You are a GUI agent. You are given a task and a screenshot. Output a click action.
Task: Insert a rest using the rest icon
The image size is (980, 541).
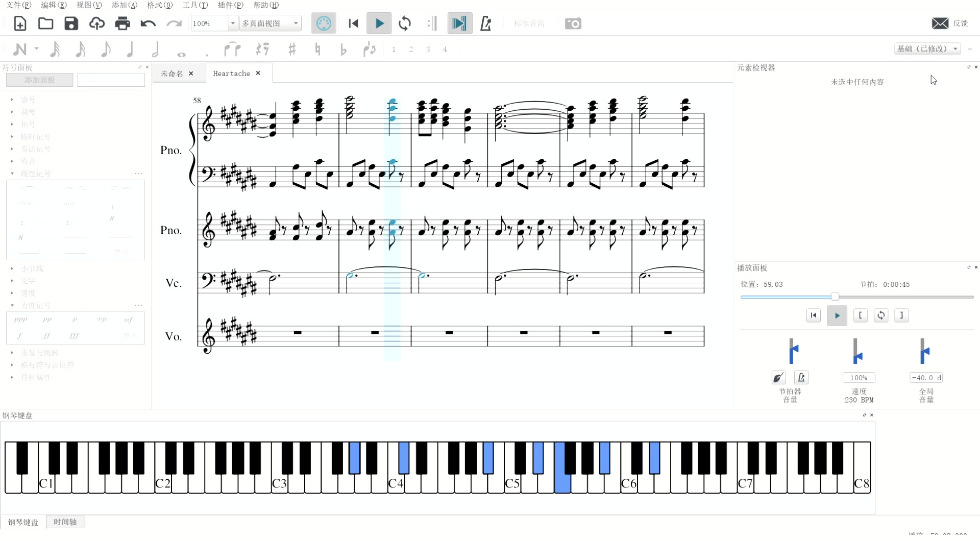[x=262, y=50]
